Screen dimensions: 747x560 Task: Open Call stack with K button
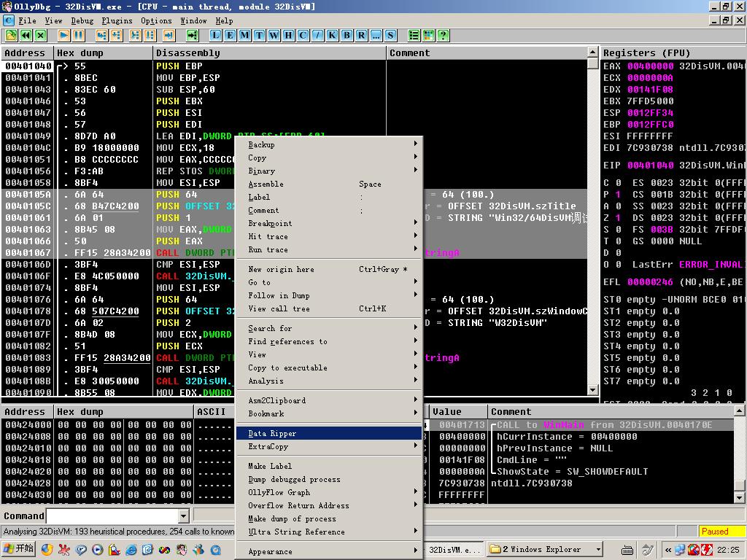coord(332,35)
